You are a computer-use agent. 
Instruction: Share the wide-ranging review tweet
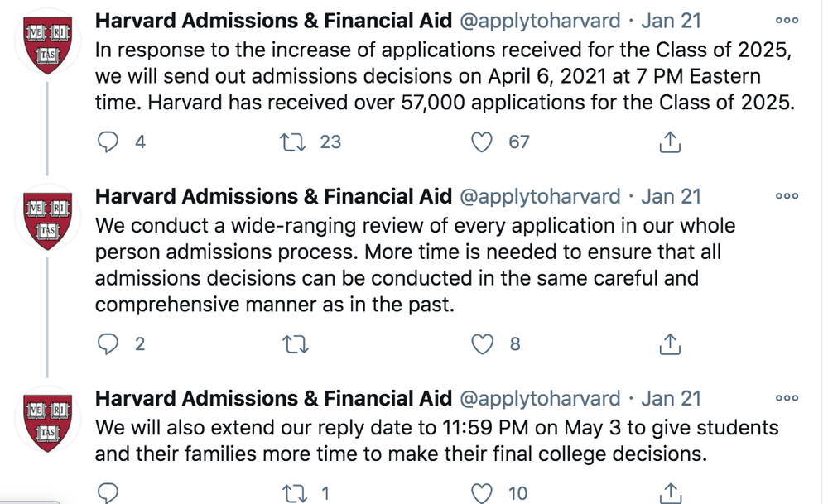pos(669,344)
